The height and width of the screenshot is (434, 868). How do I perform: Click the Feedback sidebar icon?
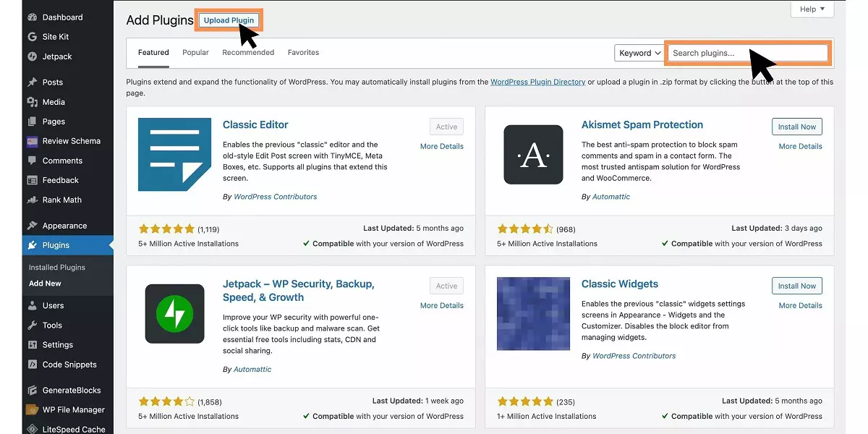click(32, 180)
